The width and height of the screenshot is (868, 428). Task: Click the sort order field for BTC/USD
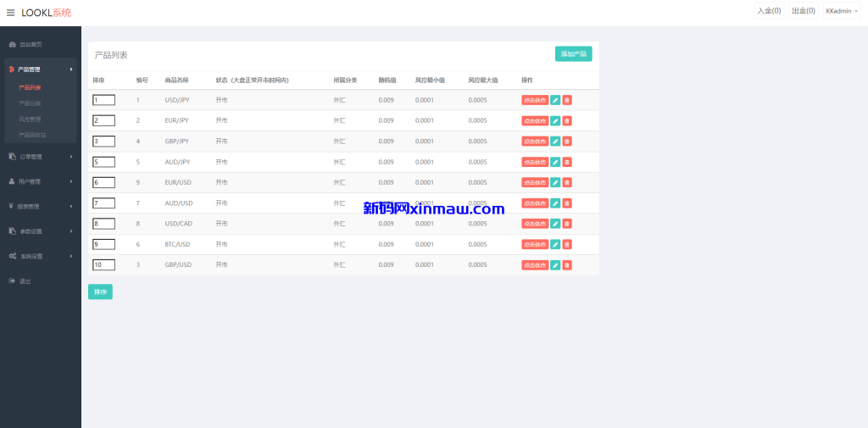[x=103, y=244]
